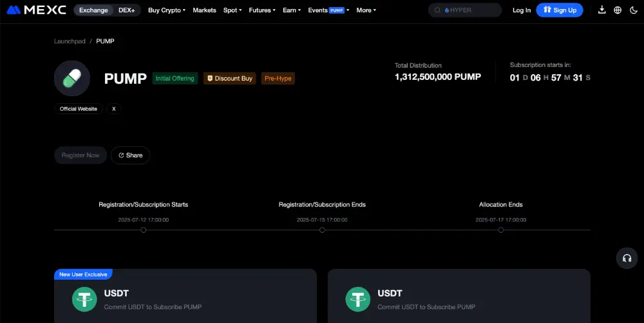The height and width of the screenshot is (323, 644).
Task: Click the Allocation Ends timeline marker
Action: coord(500,230)
